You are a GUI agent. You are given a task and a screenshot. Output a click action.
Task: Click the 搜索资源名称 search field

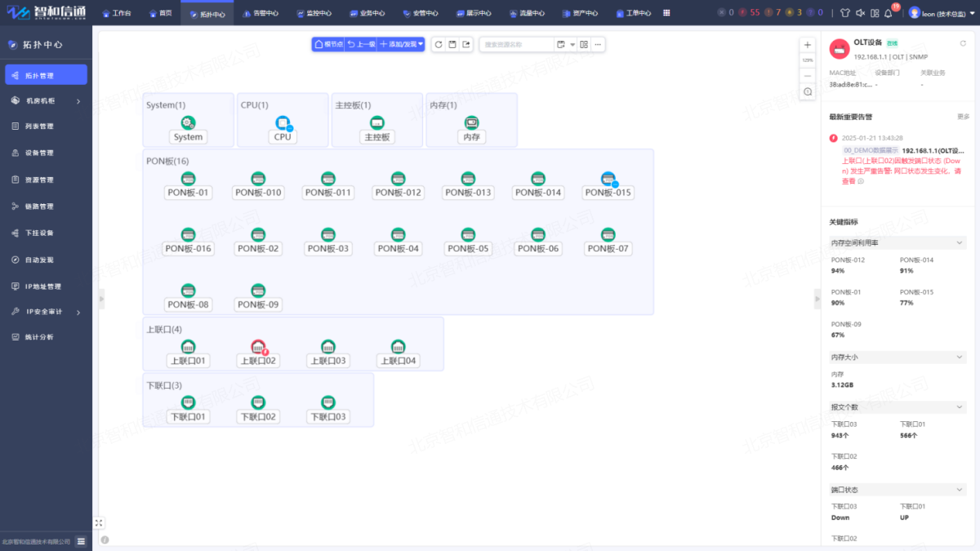coord(516,44)
